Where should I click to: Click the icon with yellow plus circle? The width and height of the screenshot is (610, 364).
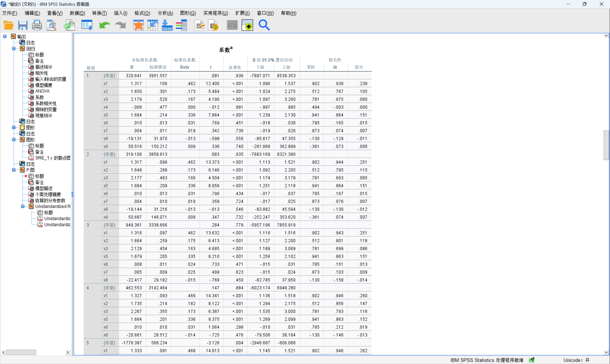247,25
